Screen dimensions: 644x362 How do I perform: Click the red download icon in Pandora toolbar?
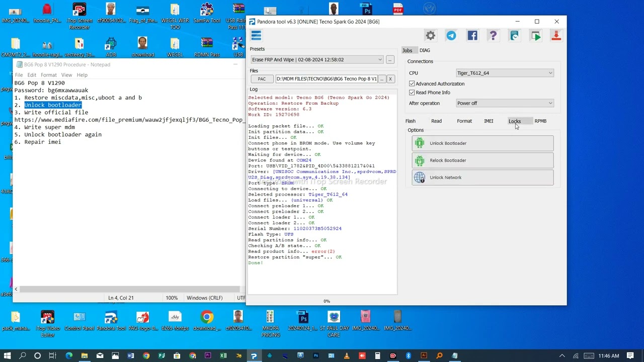click(556, 35)
